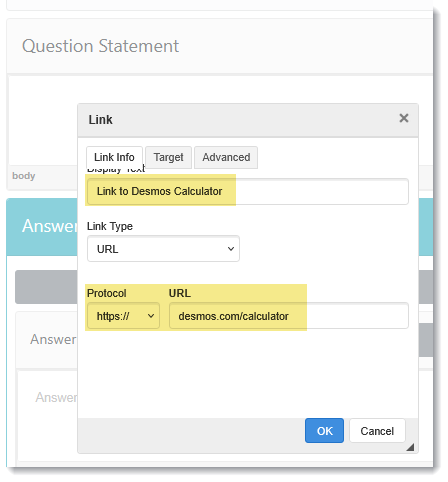Click the chevron arrow beside https://
This screenshot has height=482, width=448.
pos(151,316)
